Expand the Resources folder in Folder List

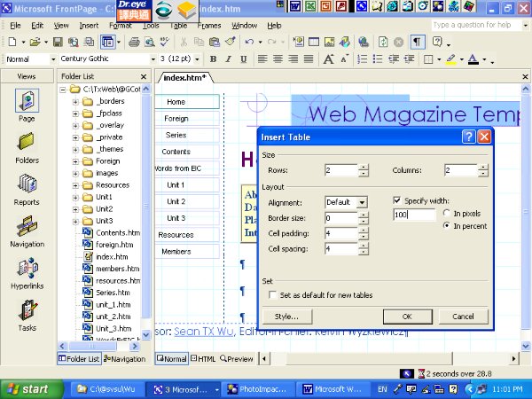[76, 185]
